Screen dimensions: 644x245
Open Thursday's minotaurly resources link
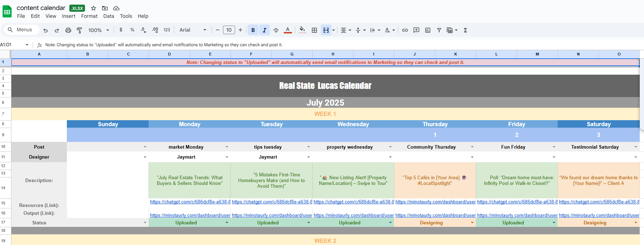[x=436, y=202]
